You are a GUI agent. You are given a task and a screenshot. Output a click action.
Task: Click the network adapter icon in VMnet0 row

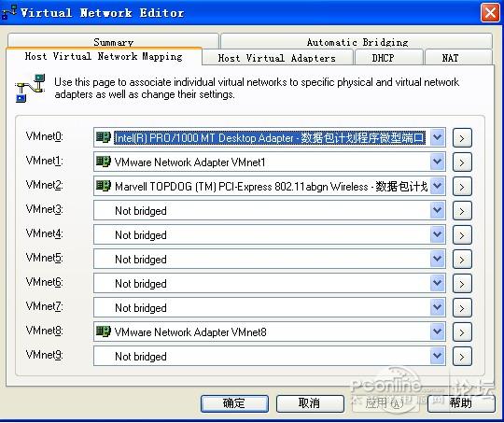click(104, 137)
